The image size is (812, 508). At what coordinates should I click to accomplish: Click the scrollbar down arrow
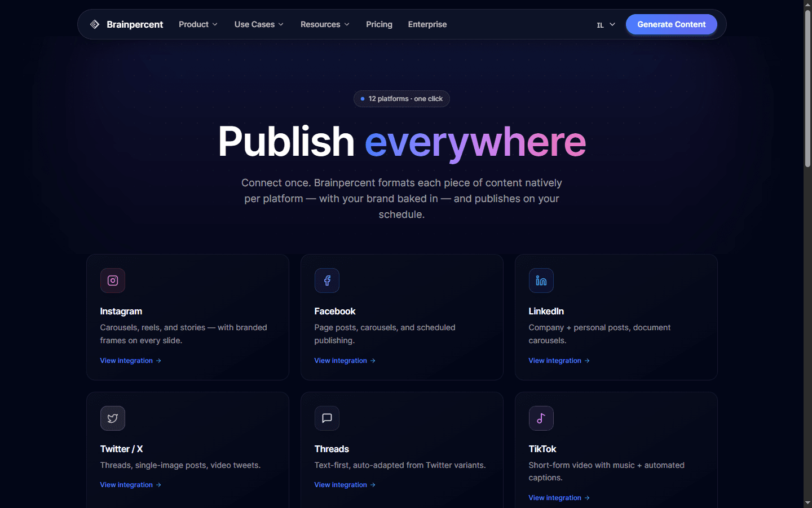click(x=807, y=503)
